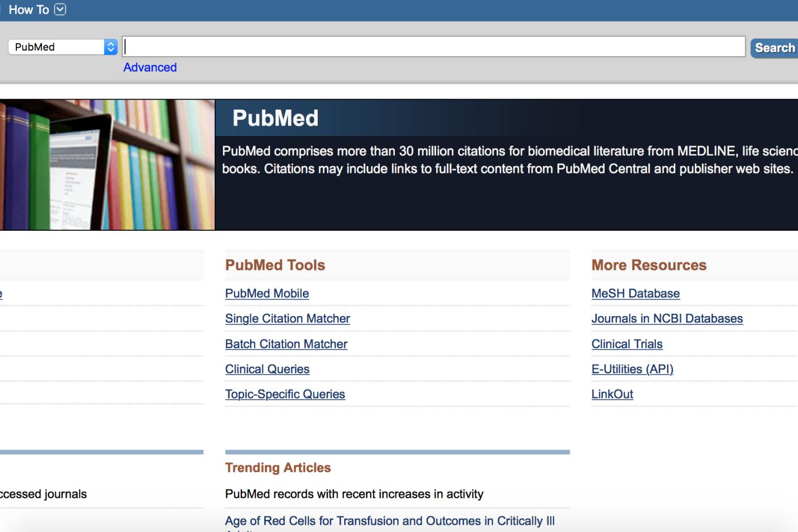Image resolution: width=798 pixels, height=532 pixels.
Task: Open the Batch Citation Matcher link
Action: pos(286,344)
